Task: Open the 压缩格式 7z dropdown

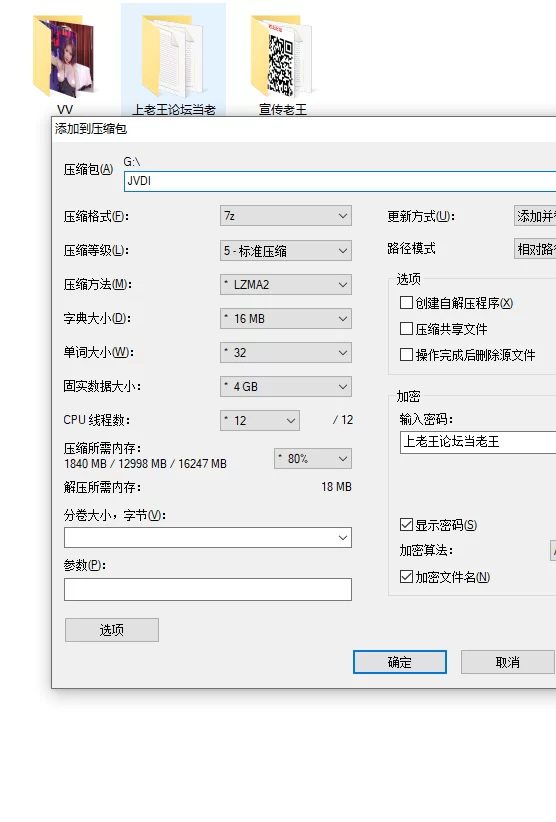Action: coord(286,216)
